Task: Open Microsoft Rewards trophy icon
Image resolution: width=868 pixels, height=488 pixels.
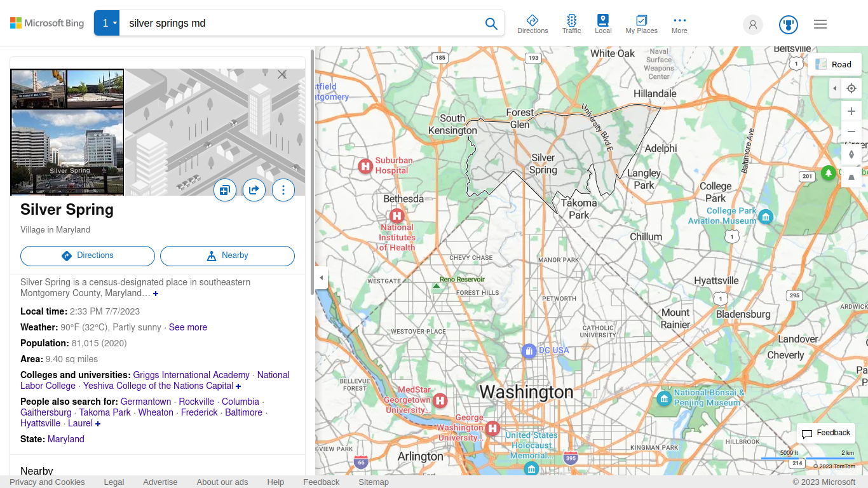Action: 789,25
